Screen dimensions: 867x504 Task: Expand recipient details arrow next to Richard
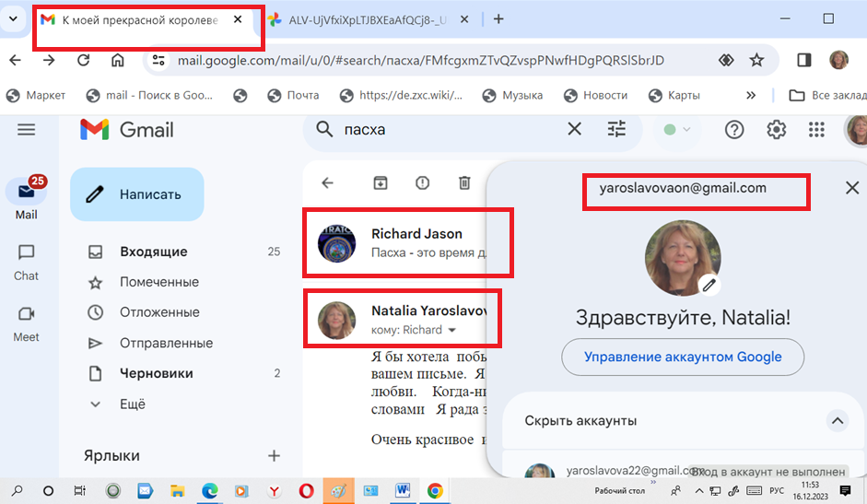click(x=452, y=330)
